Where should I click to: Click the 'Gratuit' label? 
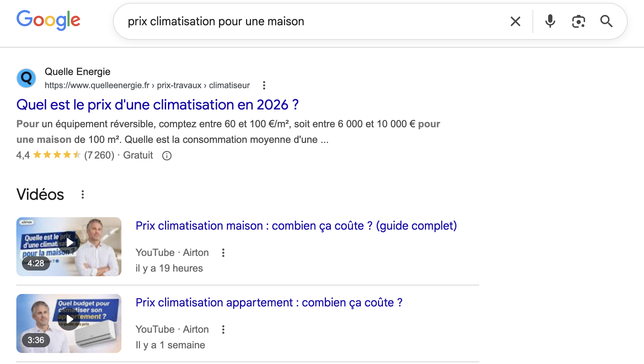coord(138,155)
